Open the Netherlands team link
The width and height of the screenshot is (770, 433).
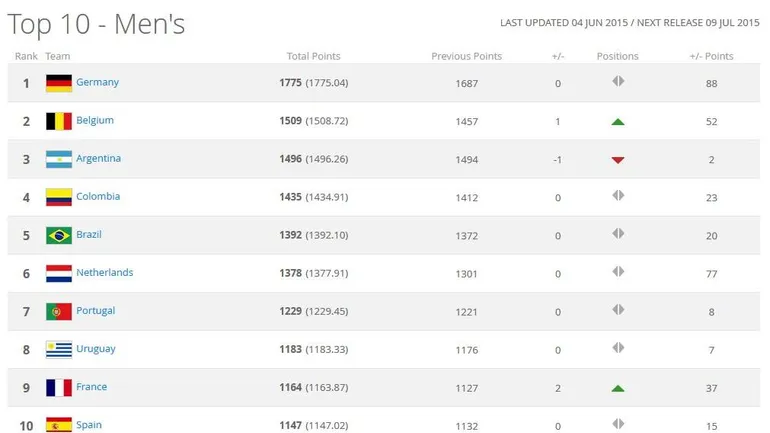pos(104,272)
